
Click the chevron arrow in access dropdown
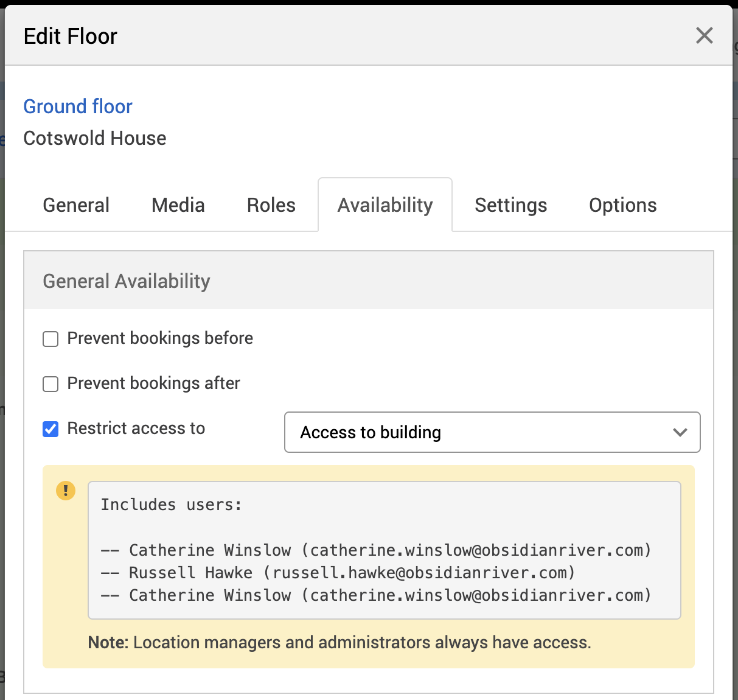click(x=680, y=432)
